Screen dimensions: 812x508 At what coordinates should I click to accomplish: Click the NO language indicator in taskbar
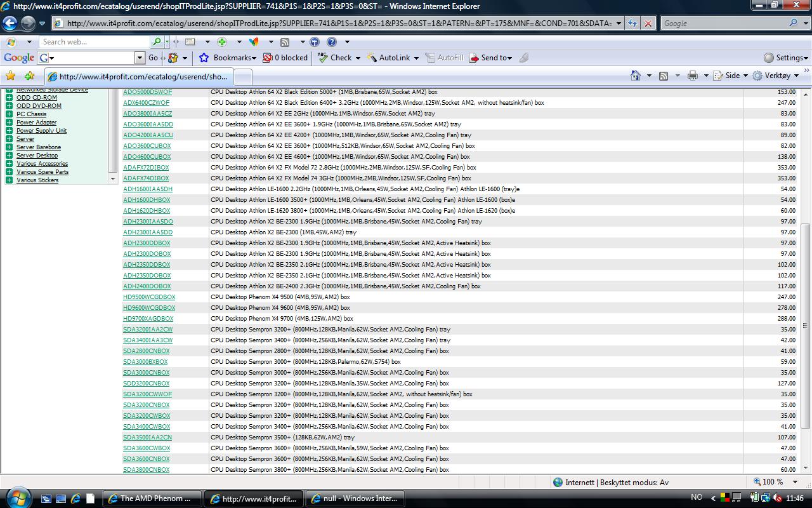pos(696,498)
